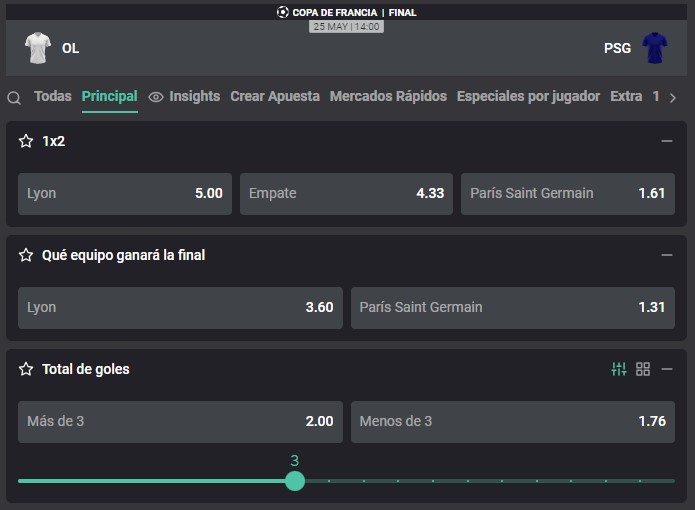This screenshot has width=695, height=510.
Task: Bet on Empate at 4.33
Action: click(346, 194)
